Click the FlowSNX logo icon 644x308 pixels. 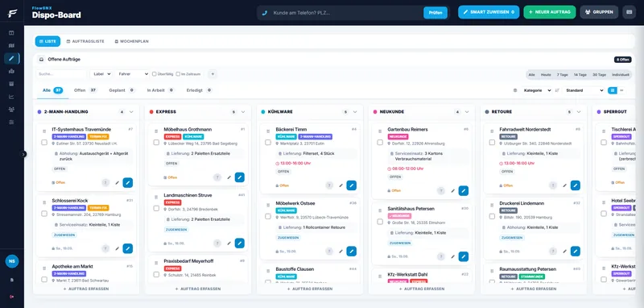coord(12,13)
